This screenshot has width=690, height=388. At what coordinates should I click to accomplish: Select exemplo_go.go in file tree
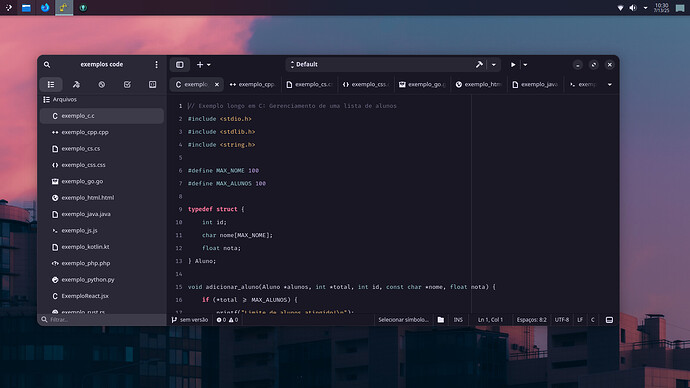102,181
